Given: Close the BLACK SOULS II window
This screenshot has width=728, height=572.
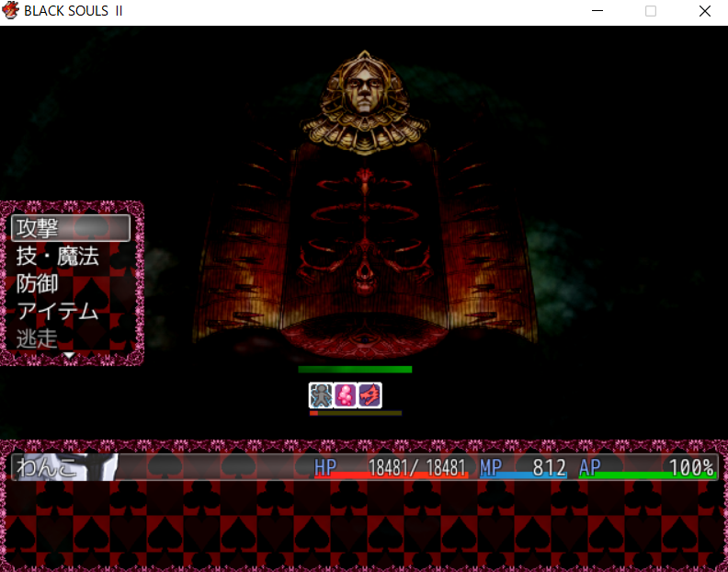Looking at the screenshot, I should point(705,11).
